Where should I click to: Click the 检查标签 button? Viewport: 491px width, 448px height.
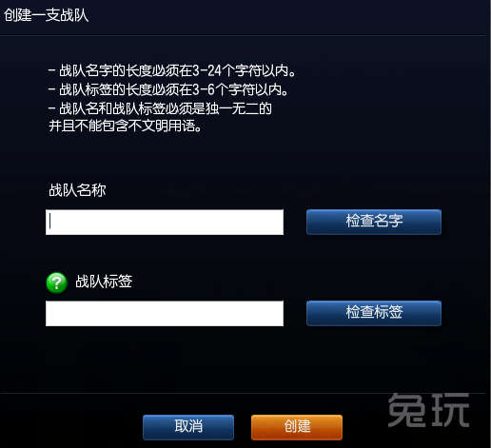click(374, 313)
